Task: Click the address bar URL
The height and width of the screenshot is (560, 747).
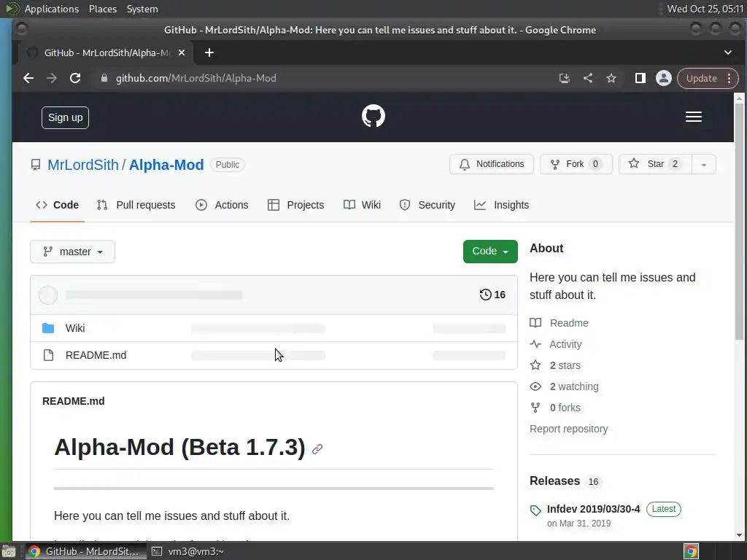Action: coord(196,78)
